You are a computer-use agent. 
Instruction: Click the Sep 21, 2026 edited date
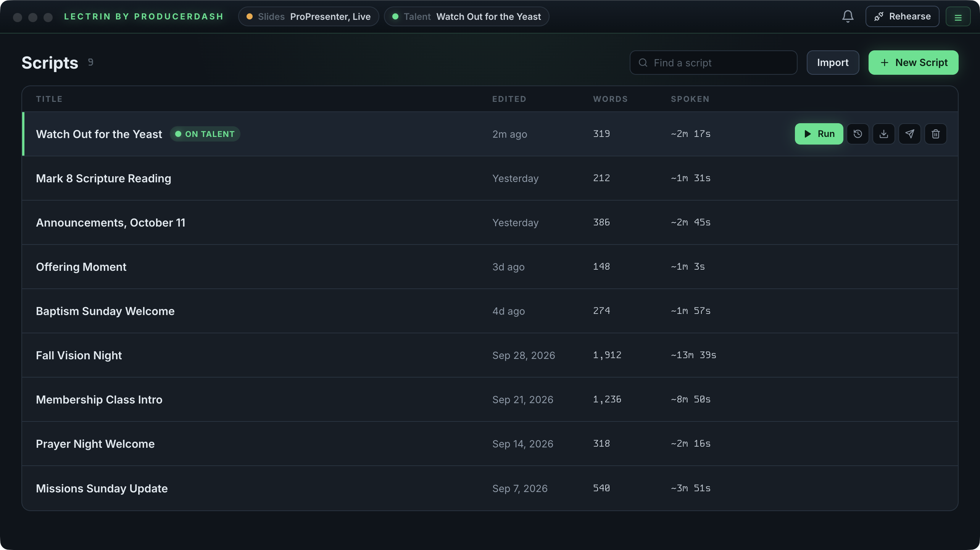coord(522,400)
